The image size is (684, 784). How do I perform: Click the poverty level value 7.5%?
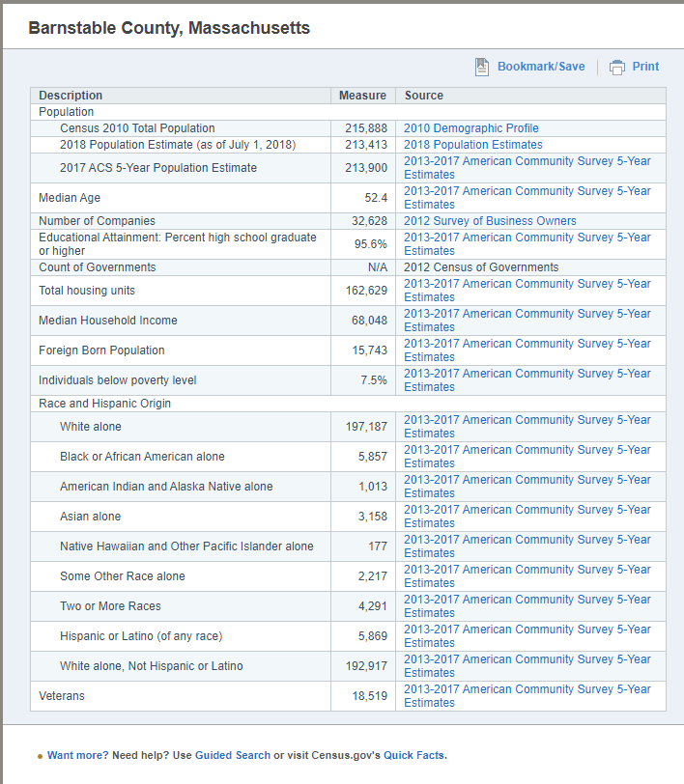point(374,380)
